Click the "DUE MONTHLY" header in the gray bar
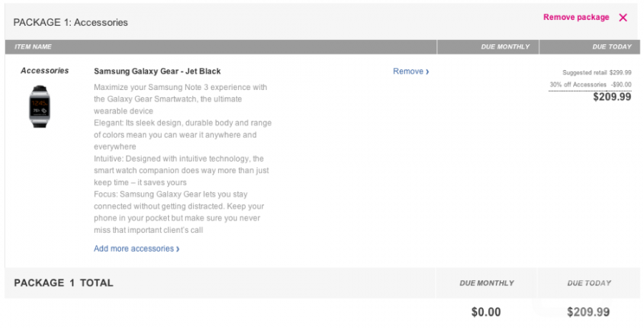This screenshot has height=328, width=644. [505, 47]
